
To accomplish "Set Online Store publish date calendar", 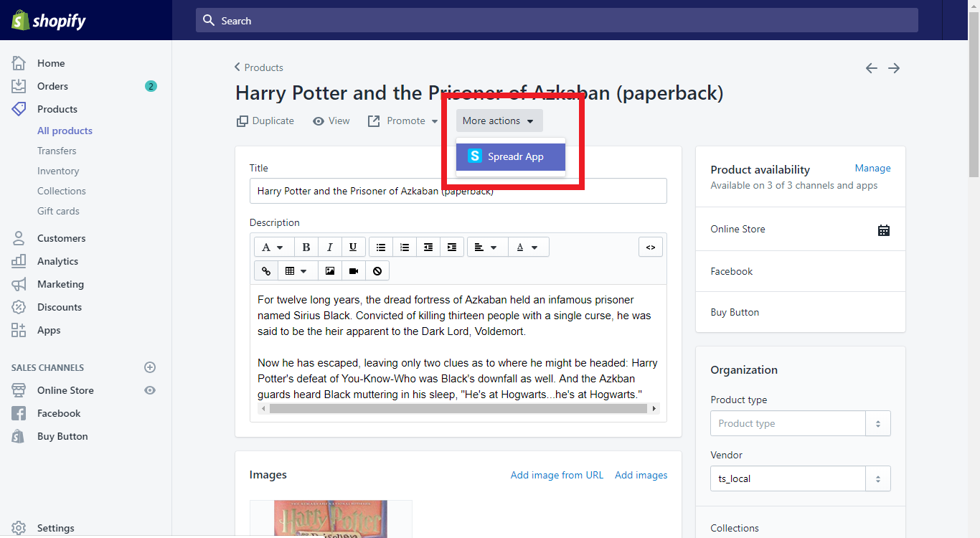I will click(x=884, y=230).
